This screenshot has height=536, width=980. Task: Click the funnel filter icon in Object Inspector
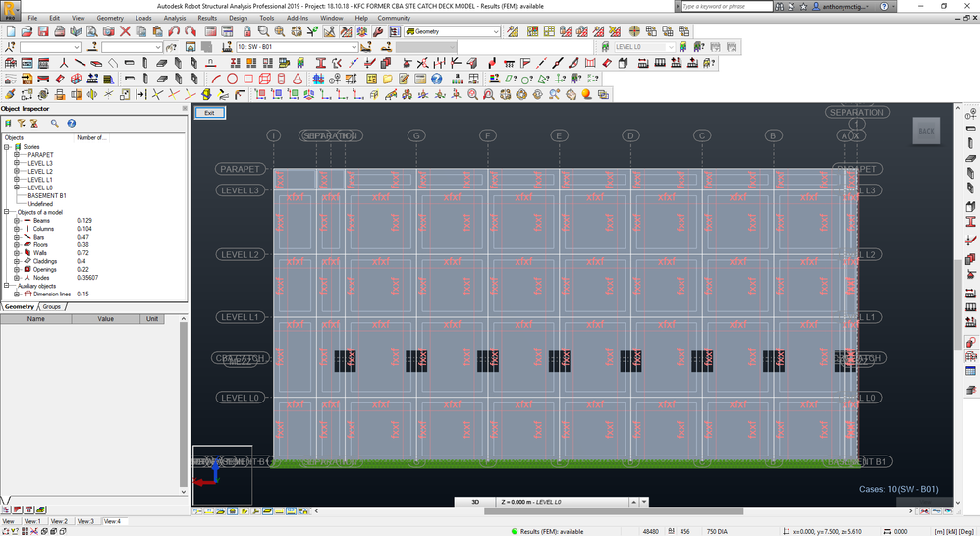(22, 123)
